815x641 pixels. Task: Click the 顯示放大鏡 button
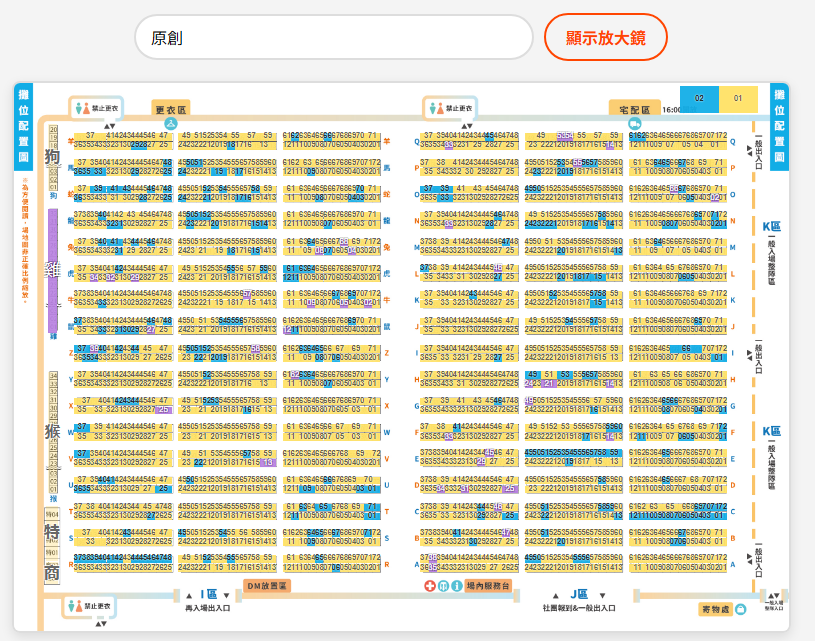(606, 37)
